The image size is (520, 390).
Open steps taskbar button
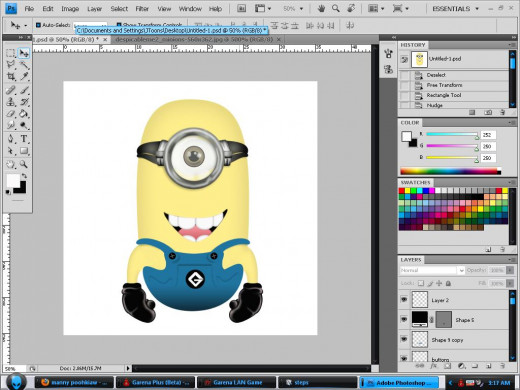317,382
